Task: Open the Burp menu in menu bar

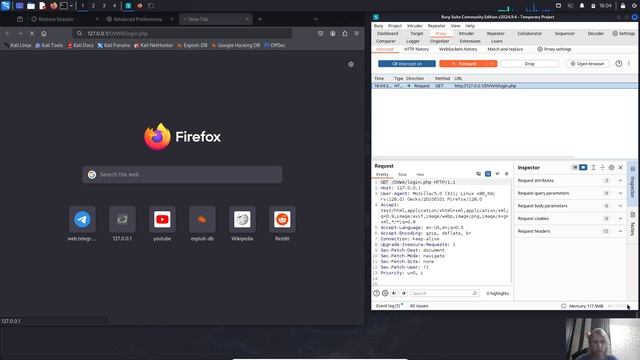Action: pos(378,26)
